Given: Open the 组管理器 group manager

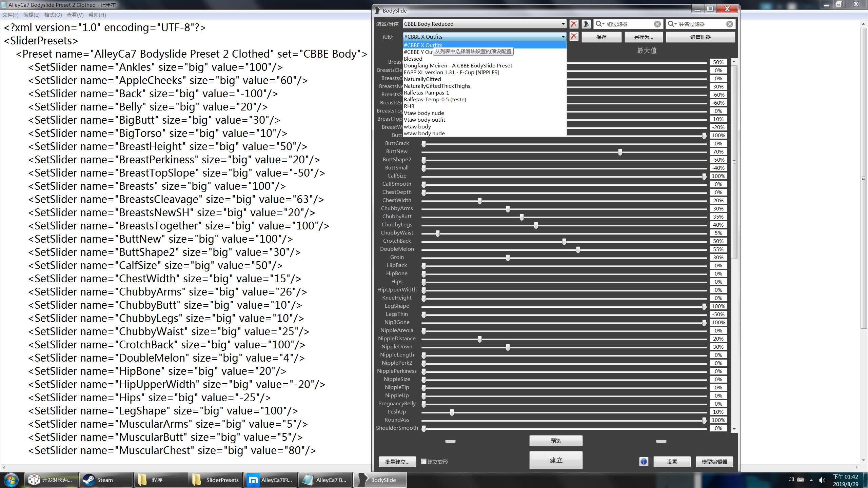Looking at the screenshot, I should click(x=701, y=37).
